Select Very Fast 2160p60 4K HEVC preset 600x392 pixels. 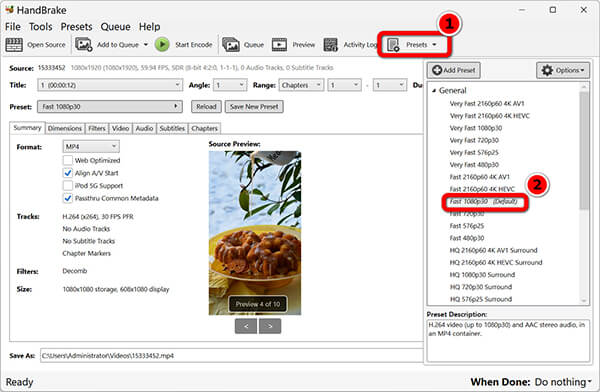click(x=490, y=116)
